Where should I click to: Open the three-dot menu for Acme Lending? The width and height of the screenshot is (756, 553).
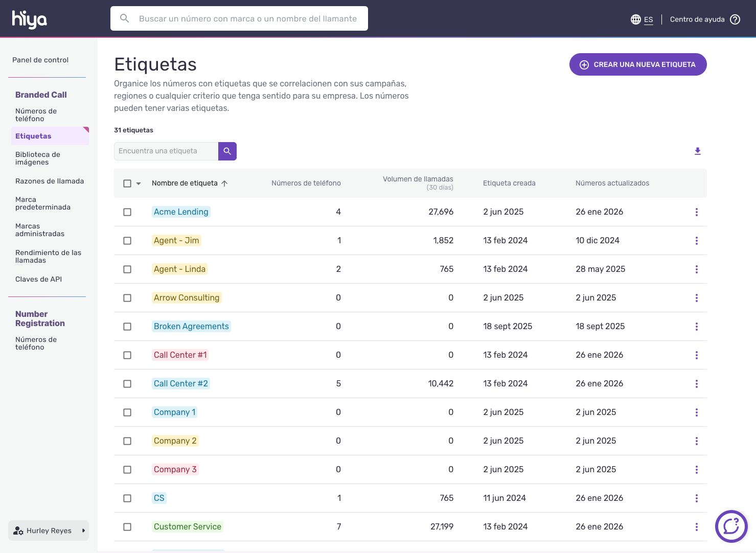pyautogui.click(x=696, y=212)
